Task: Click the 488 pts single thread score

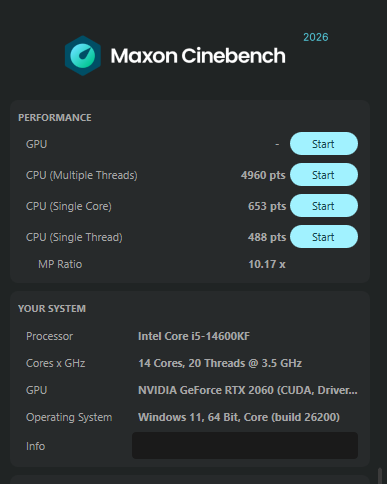Action: coord(267,237)
